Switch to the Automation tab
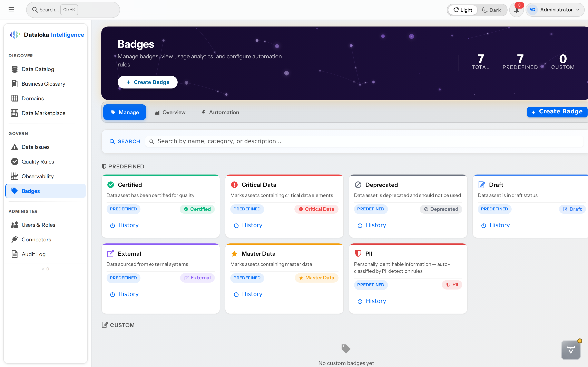 (220, 112)
